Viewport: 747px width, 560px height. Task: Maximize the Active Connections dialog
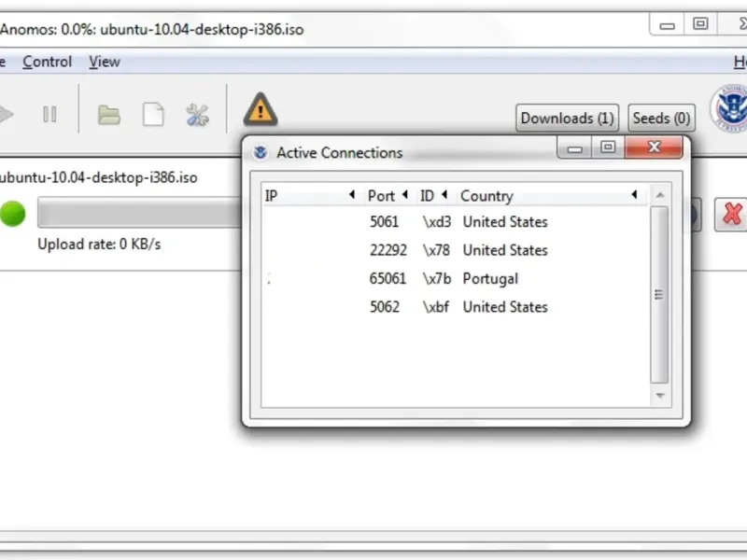(x=608, y=147)
